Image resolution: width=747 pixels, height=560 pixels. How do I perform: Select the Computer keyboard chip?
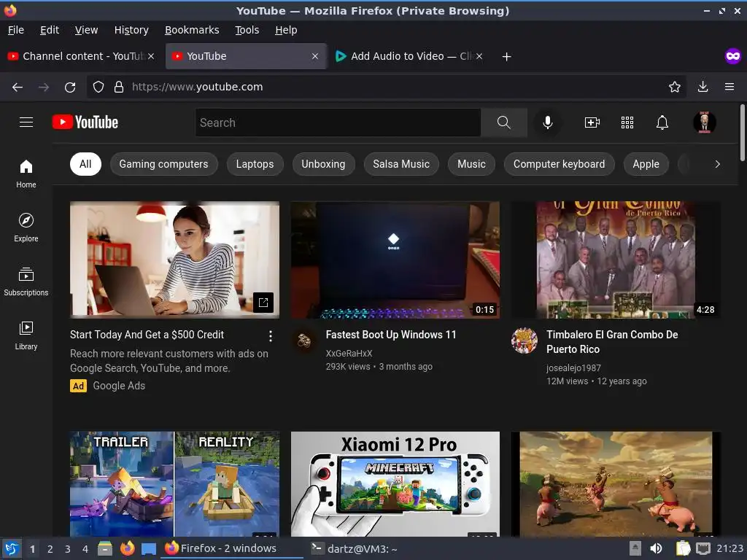559,164
